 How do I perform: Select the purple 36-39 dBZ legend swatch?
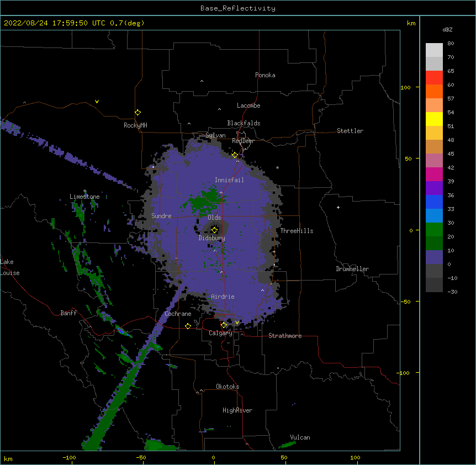coord(434,188)
